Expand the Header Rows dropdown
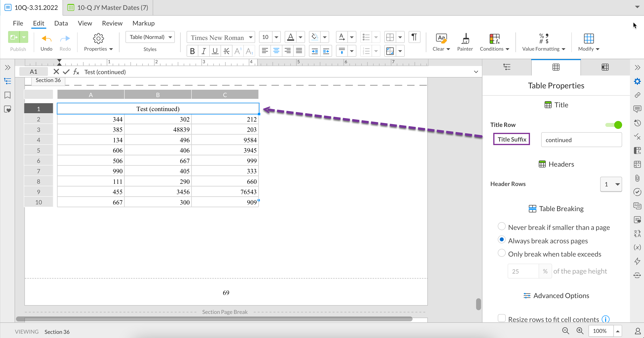Image resolution: width=644 pixels, height=338 pixels. pos(611,184)
